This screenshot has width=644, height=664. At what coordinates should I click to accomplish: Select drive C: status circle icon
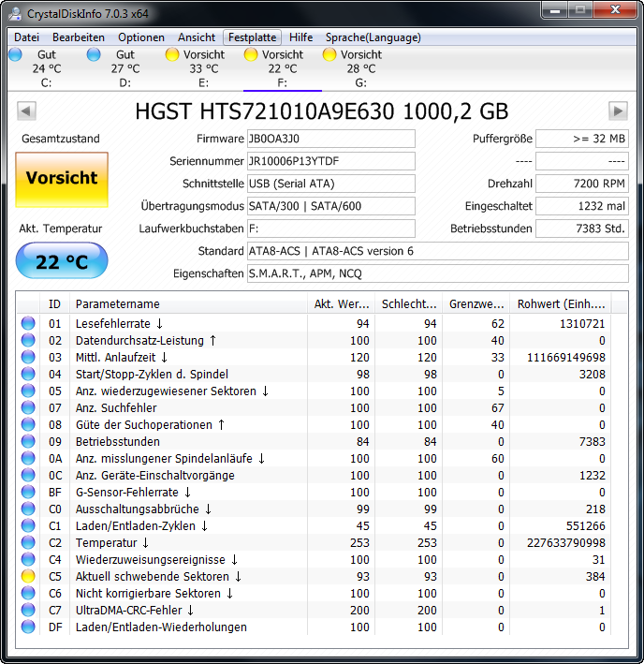(x=15, y=54)
